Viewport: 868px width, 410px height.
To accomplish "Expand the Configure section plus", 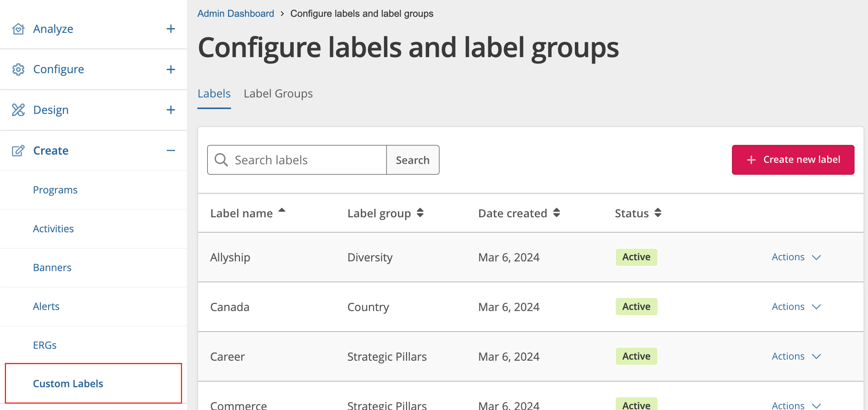I will (x=171, y=69).
